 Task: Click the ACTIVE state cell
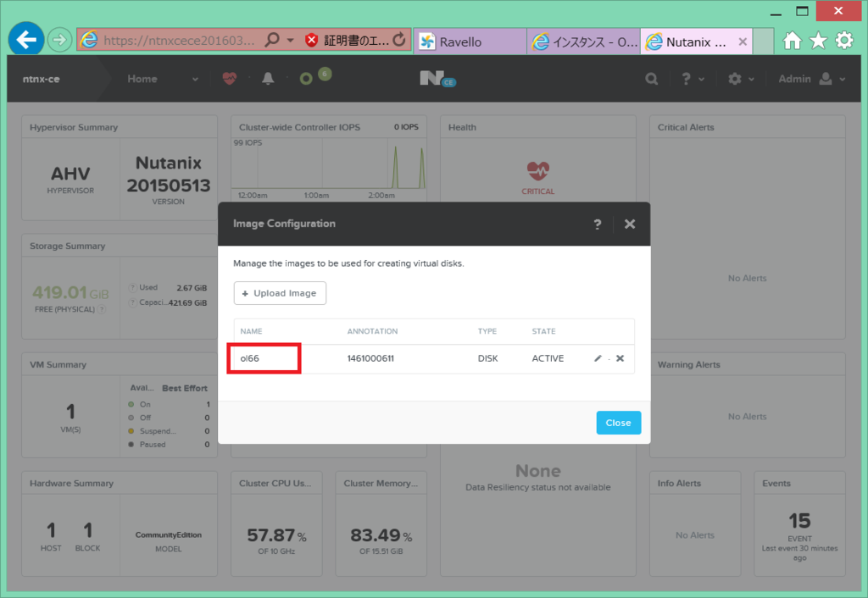[x=548, y=358]
